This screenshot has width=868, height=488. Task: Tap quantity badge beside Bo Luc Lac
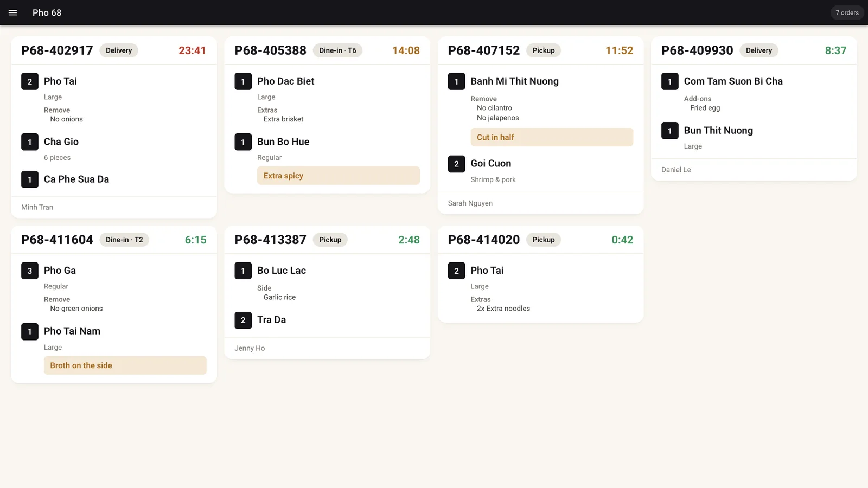243,271
